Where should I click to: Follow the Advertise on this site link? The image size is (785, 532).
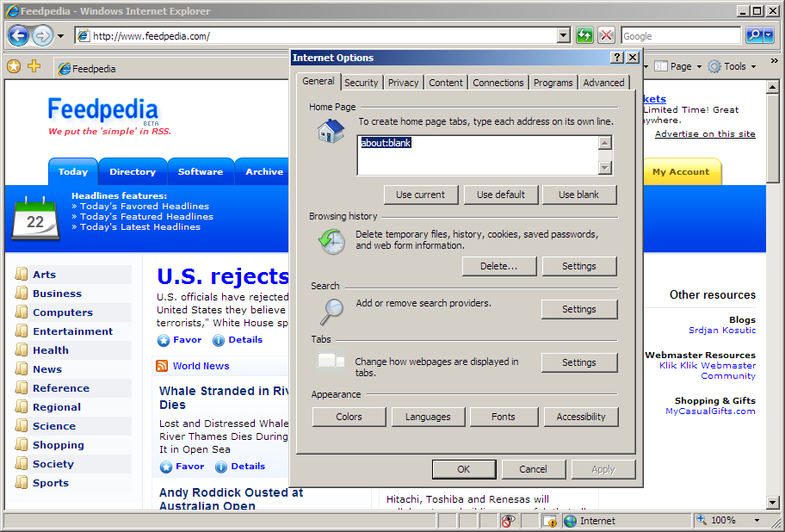point(706,133)
